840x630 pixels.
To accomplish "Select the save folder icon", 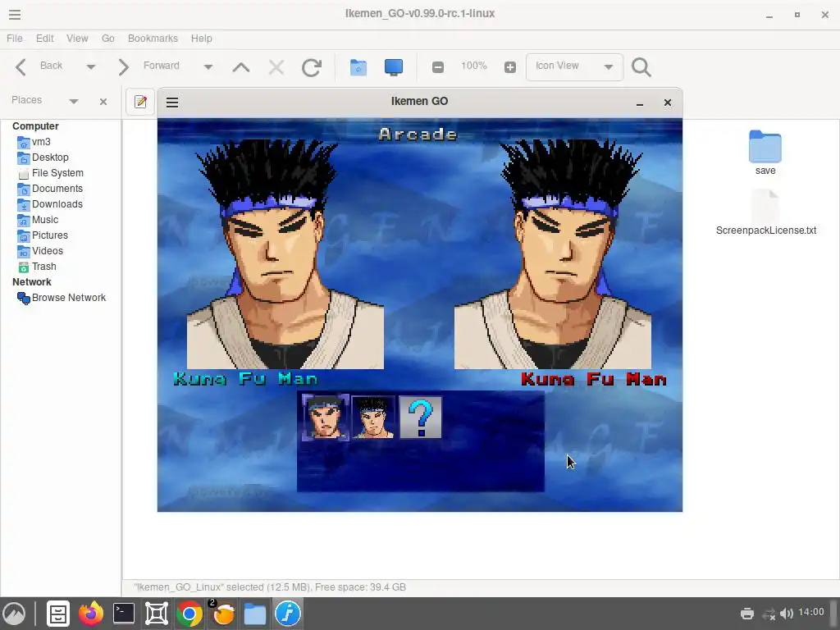I will [765, 146].
